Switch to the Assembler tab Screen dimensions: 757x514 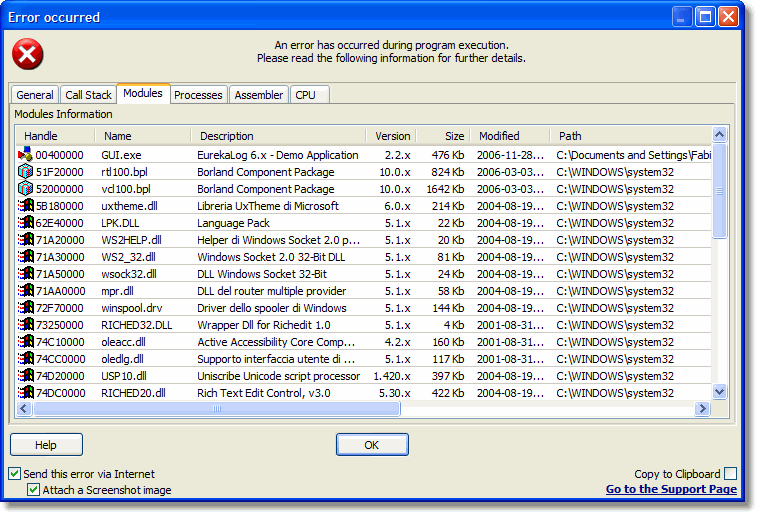259,95
